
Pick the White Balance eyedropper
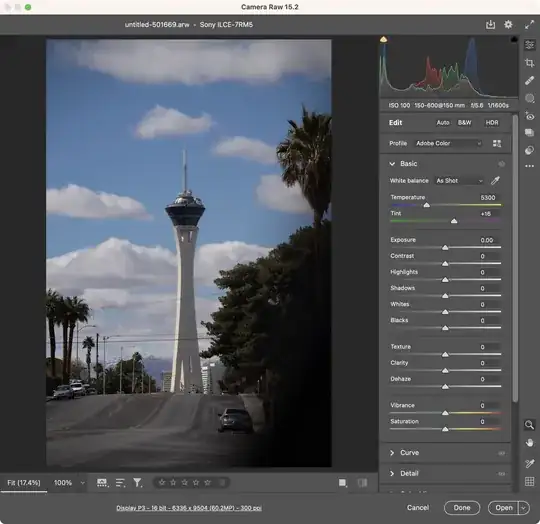pyautogui.click(x=495, y=180)
